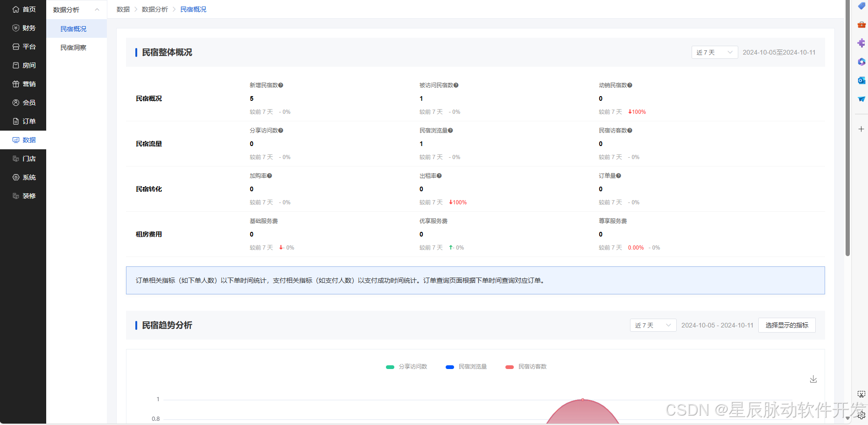Open the 近7天 dropdown in 民宿趋势分析

[653, 325]
